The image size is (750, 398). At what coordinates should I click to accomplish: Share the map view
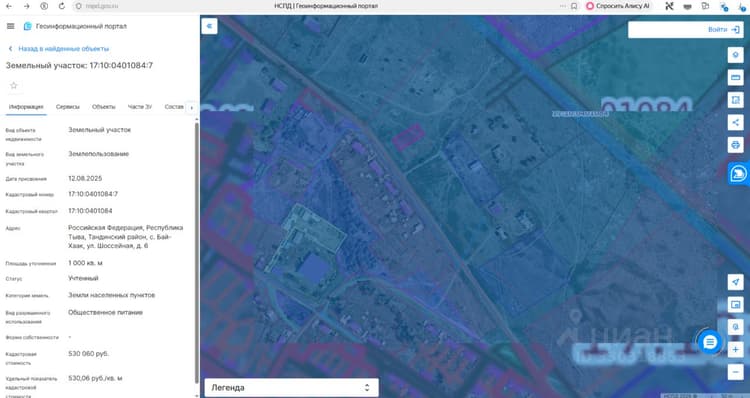pos(736,122)
